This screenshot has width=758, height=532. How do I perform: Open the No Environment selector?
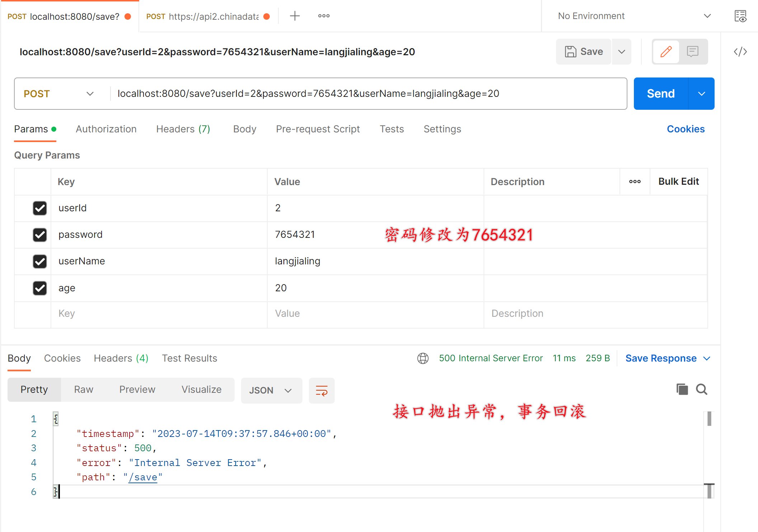click(634, 16)
